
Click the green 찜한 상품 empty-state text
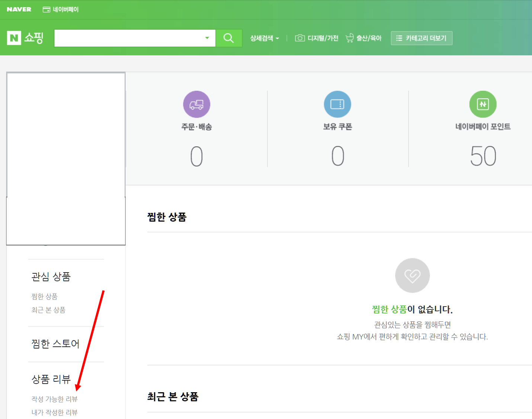[x=390, y=309]
